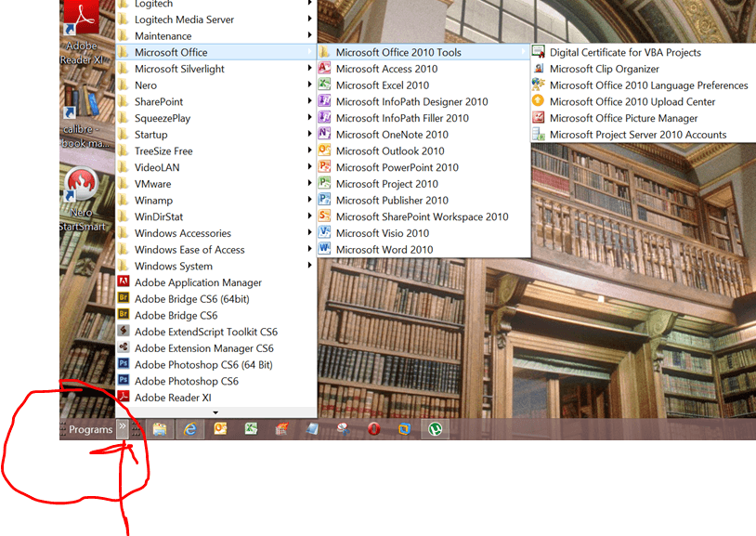Screen dimensions: 756x536
Task: Start Microsoft OneNote 2010
Action: click(x=389, y=135)
